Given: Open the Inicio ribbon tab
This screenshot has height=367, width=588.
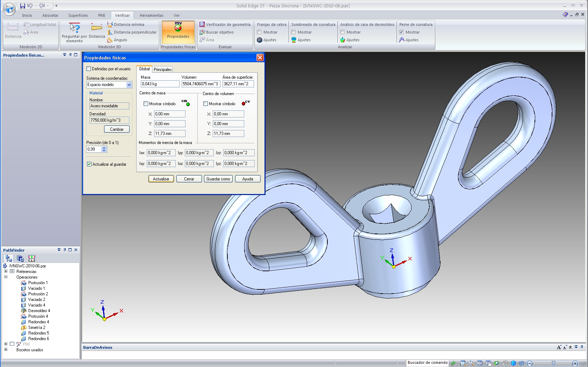Looking at the screenshot, I should tap(27, 15).
